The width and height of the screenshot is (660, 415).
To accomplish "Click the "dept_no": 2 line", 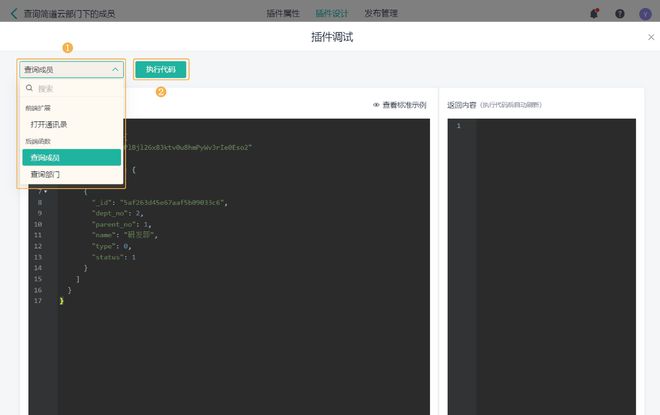I will coord(118,213).
